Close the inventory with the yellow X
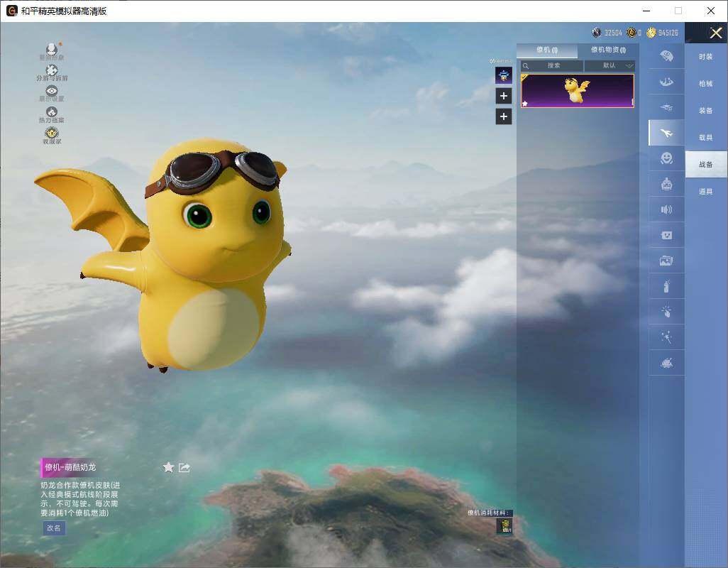The width and height of the screenshot is (728, 568). pos(715,33)
